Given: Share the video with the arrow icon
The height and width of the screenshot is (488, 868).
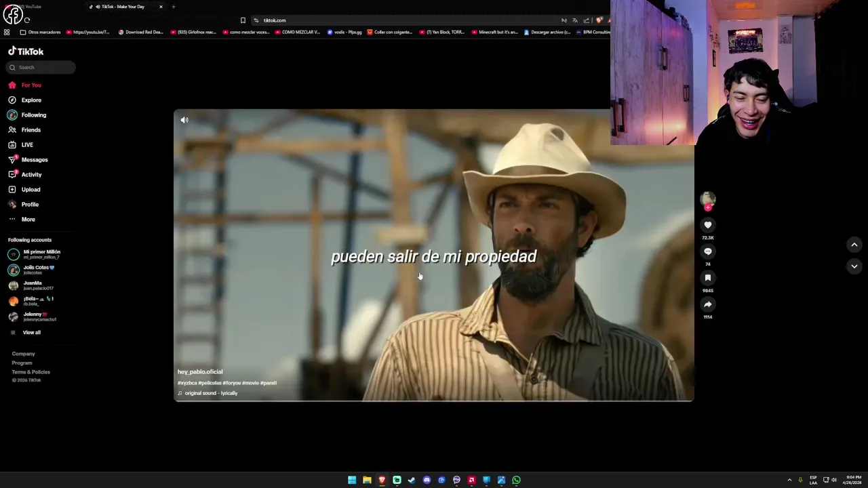Looking at the screenshot, I should [x=707, y=304].
